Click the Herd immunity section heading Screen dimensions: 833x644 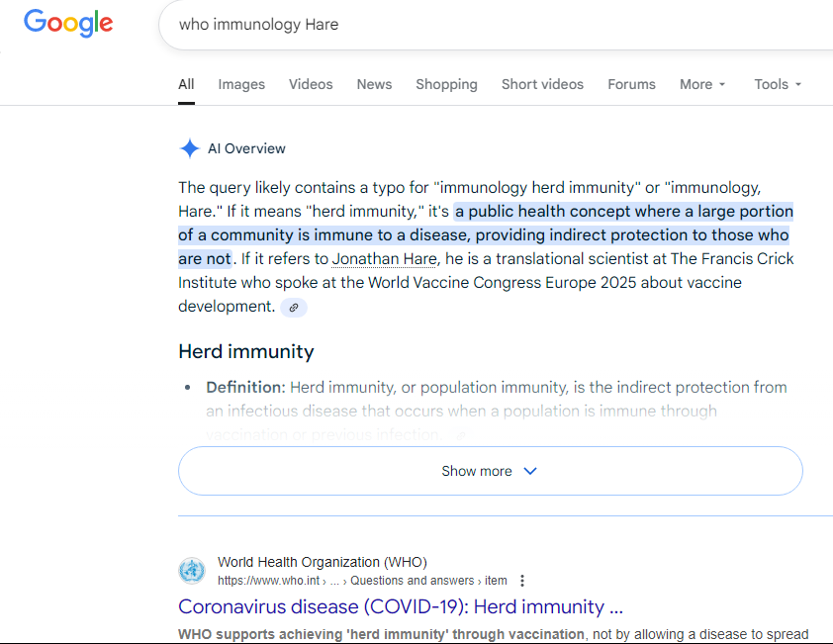246,351
